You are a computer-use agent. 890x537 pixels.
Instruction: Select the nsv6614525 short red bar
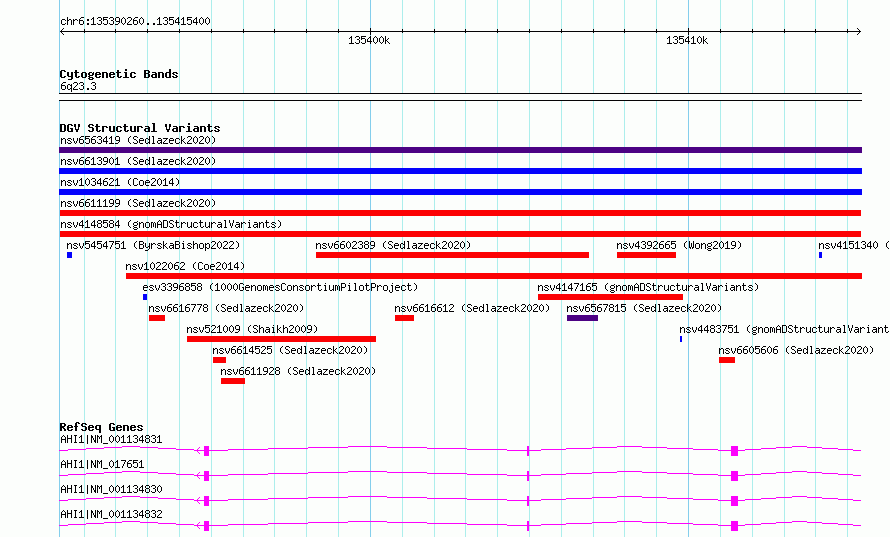pyautogui.click(x=220, y=360)
